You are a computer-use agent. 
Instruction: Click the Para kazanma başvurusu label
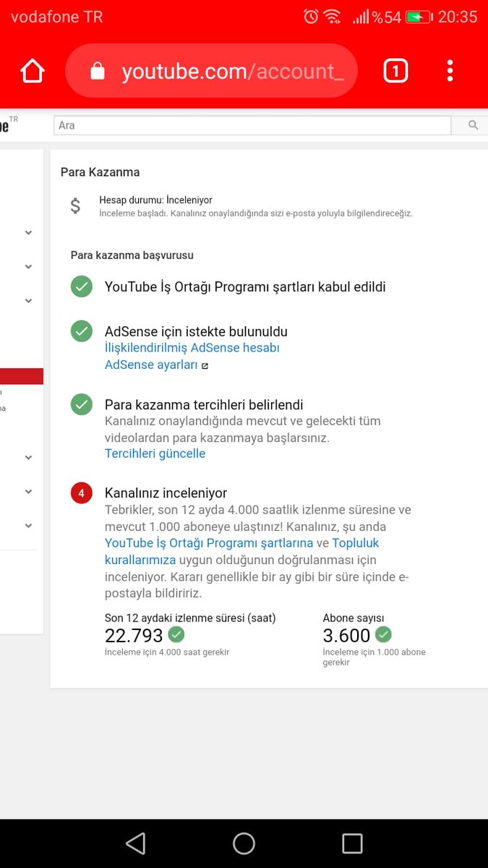tap(132, 255)
